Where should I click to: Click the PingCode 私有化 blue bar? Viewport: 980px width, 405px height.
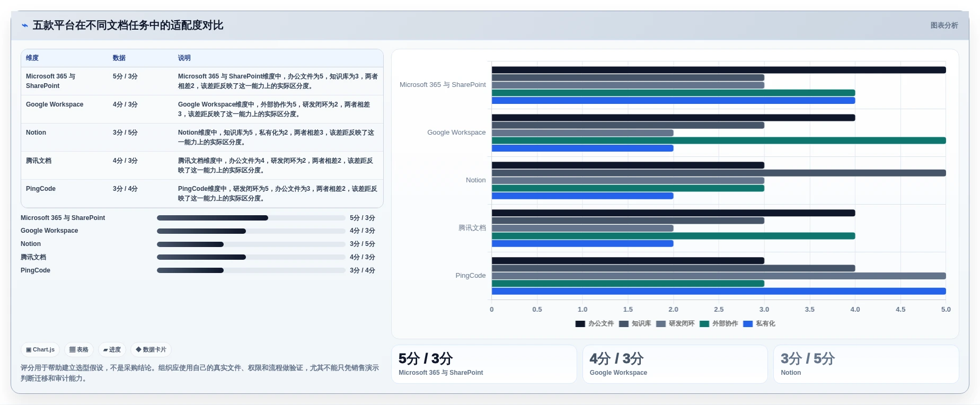(719, 291)
